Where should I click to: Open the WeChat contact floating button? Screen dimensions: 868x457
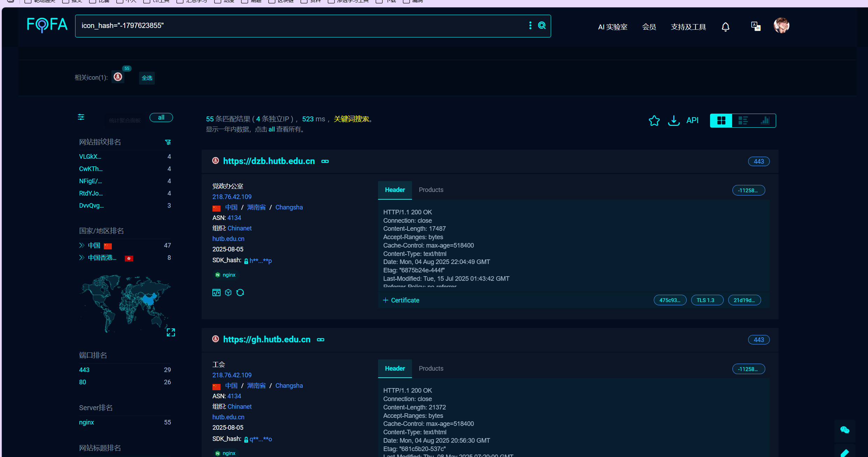(x=845, y=430)
